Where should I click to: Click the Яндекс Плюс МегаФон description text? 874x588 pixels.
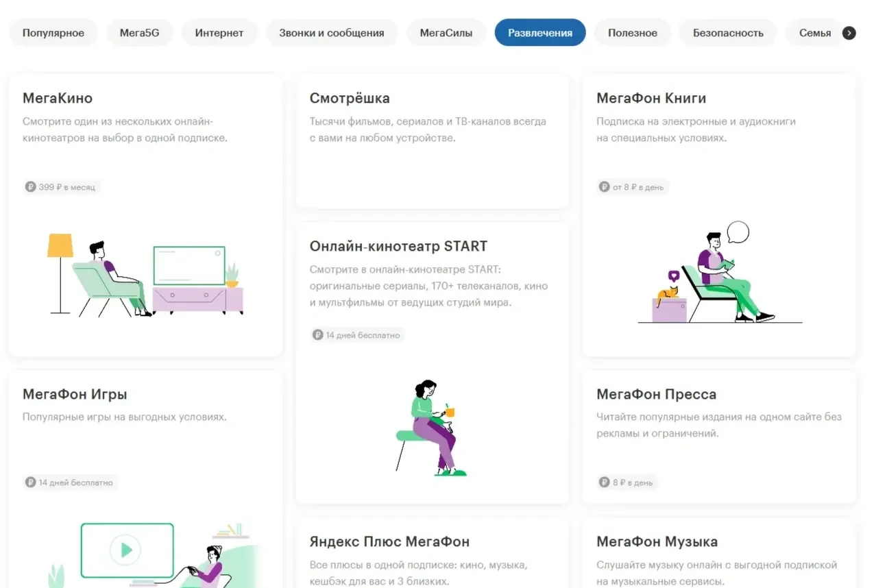[418, 573]
